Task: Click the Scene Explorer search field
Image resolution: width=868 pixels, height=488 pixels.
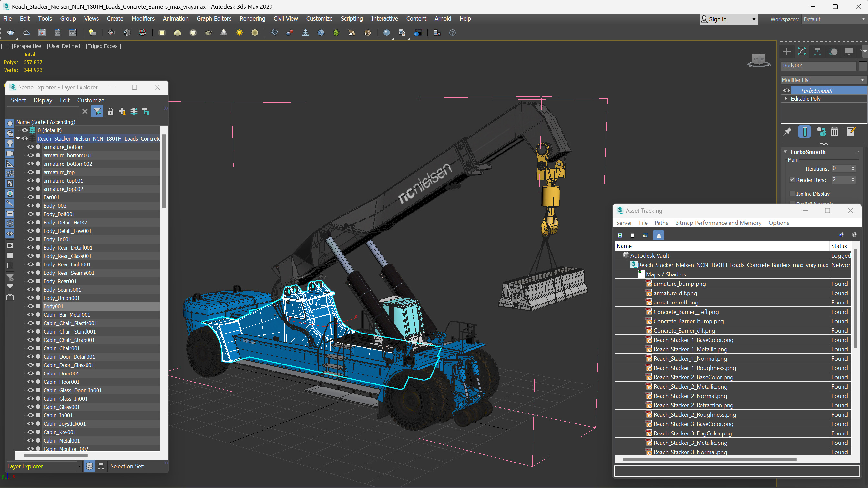Action: click(43, 112)
